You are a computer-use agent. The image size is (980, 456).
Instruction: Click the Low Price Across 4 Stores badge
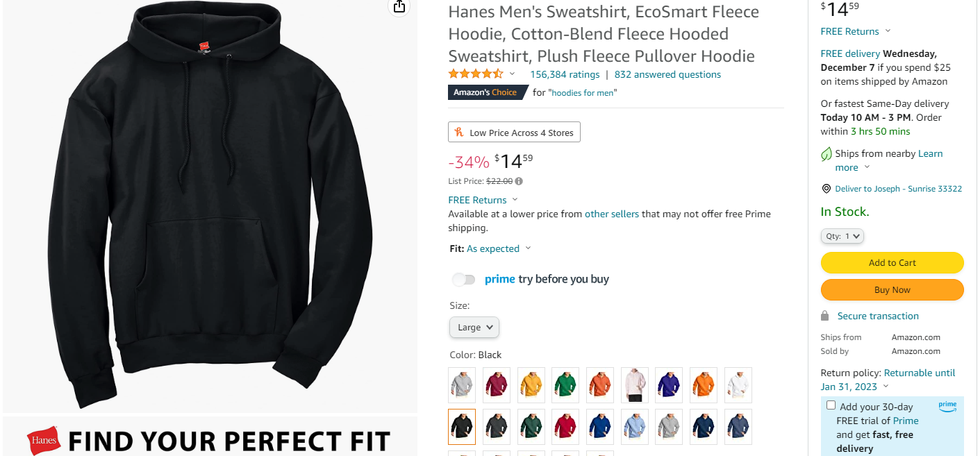point(514,133)
